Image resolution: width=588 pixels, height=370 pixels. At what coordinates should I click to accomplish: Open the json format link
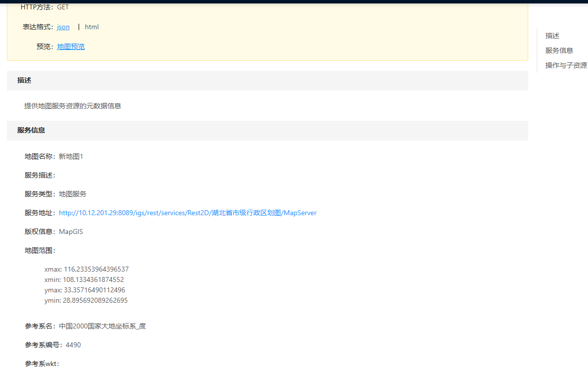(63, 27)
